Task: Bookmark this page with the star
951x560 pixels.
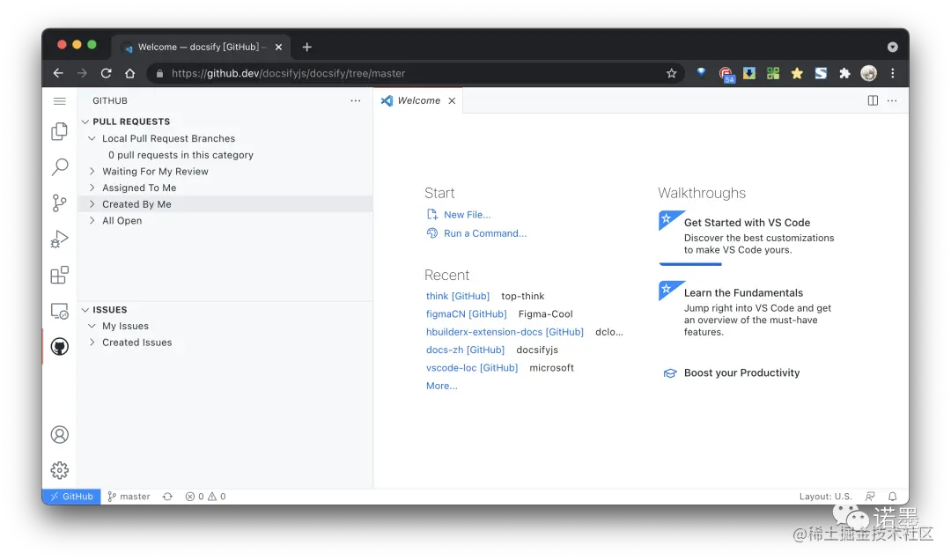Action: click(x=671, y=73)
